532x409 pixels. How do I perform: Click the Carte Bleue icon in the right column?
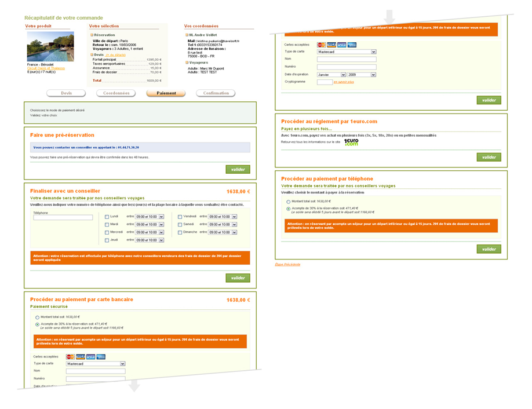coord(342,45)
